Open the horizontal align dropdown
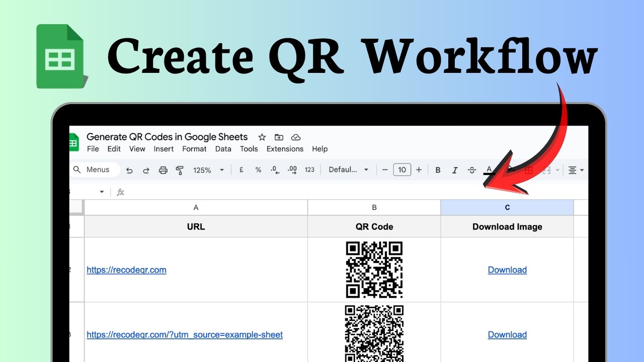Screen dimensions: 644x362 (576, 170)
